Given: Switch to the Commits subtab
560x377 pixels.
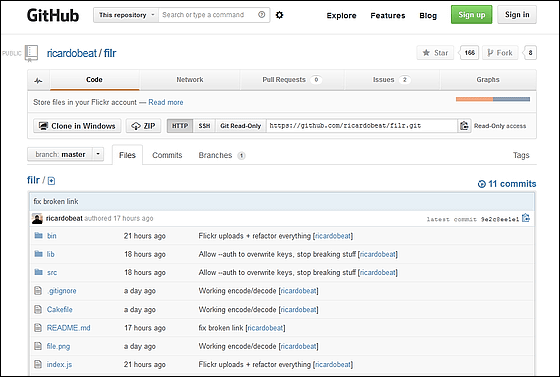Looking at the screenshot, I should click(x=167, y=155).
